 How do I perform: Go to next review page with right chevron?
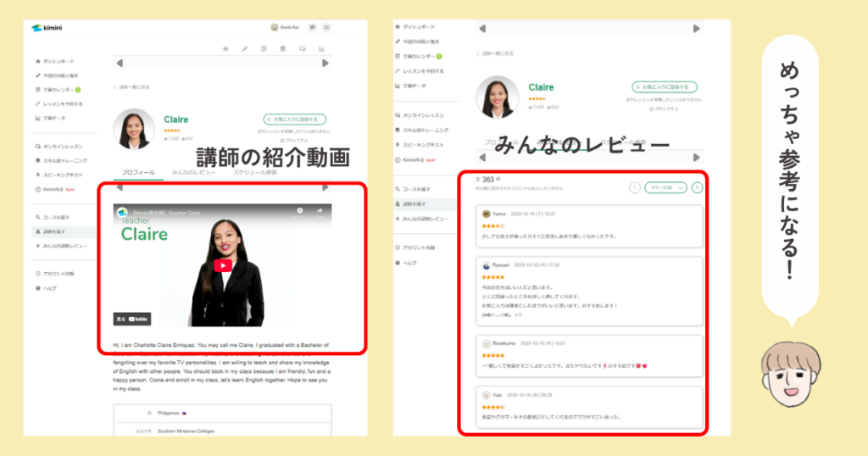tap(697, 187)
